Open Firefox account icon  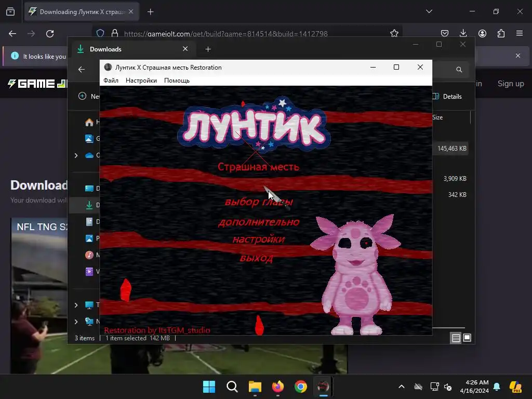[x=482, y=33]
